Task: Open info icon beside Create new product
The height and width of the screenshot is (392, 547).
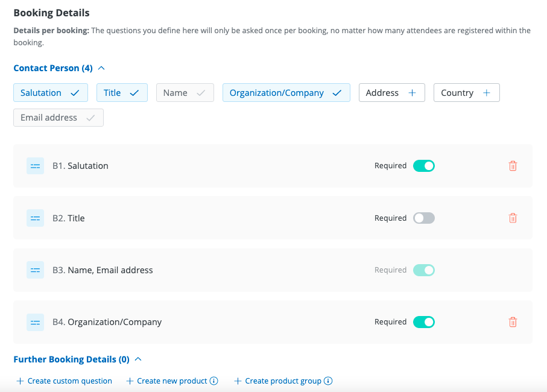Action: pyautogui.click(x=213, y=381)
